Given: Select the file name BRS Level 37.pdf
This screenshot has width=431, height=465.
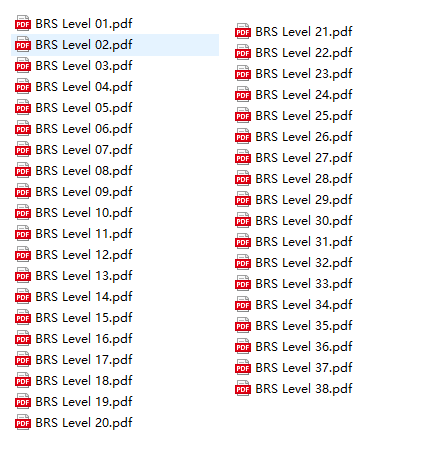Looking at the screenshot, I should coord(304,368).
